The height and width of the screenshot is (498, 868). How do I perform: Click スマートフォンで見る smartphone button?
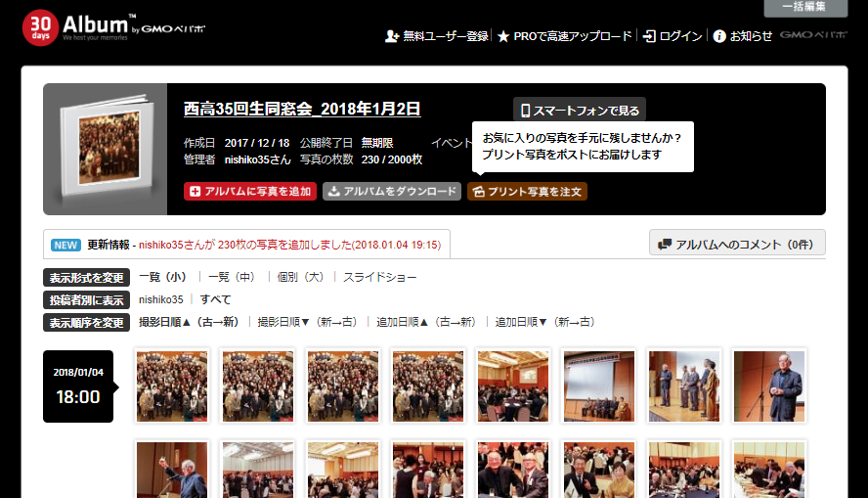[580, 111]
